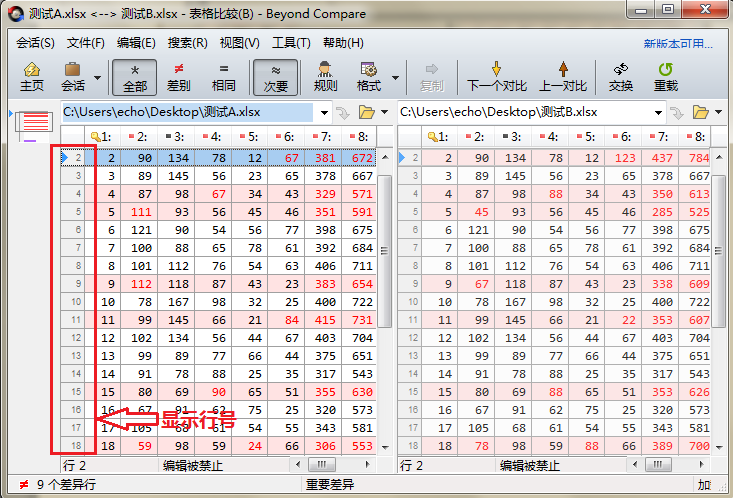Open the 帮助(H) menu

tap(343, 43)
